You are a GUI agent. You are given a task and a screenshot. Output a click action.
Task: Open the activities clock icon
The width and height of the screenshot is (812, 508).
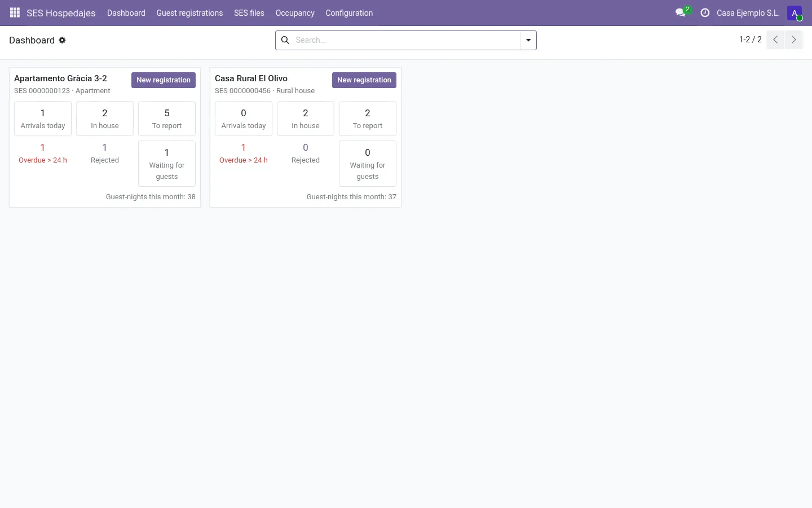(705, 12)
